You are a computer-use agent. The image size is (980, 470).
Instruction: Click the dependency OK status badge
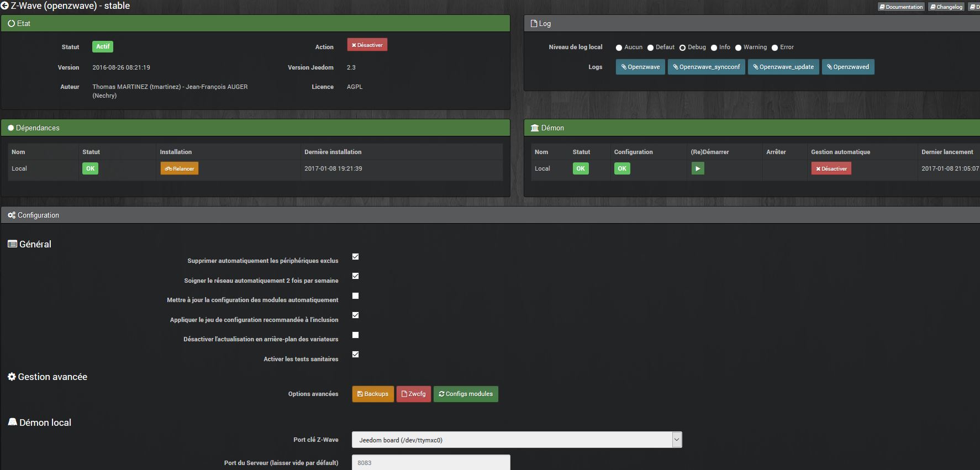click(x=90, y=168)
